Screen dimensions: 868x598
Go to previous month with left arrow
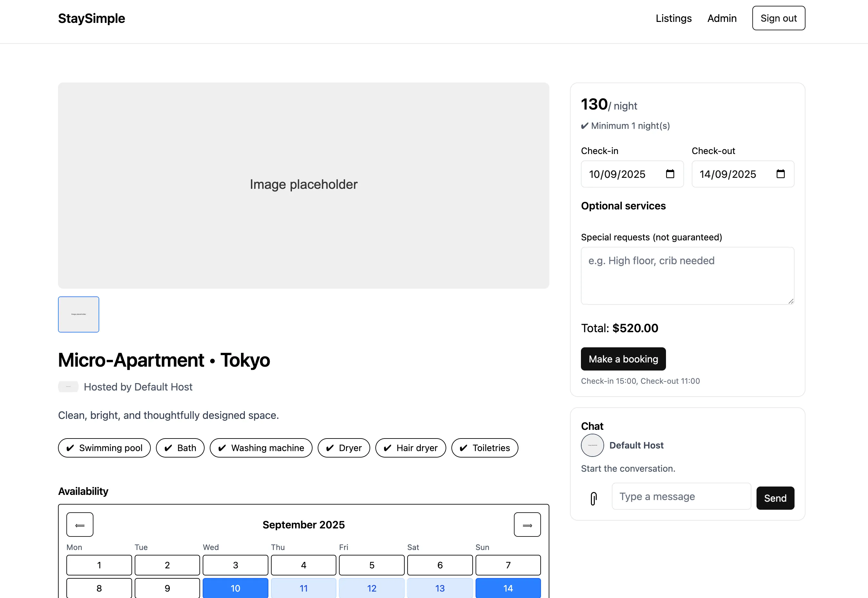80,525
